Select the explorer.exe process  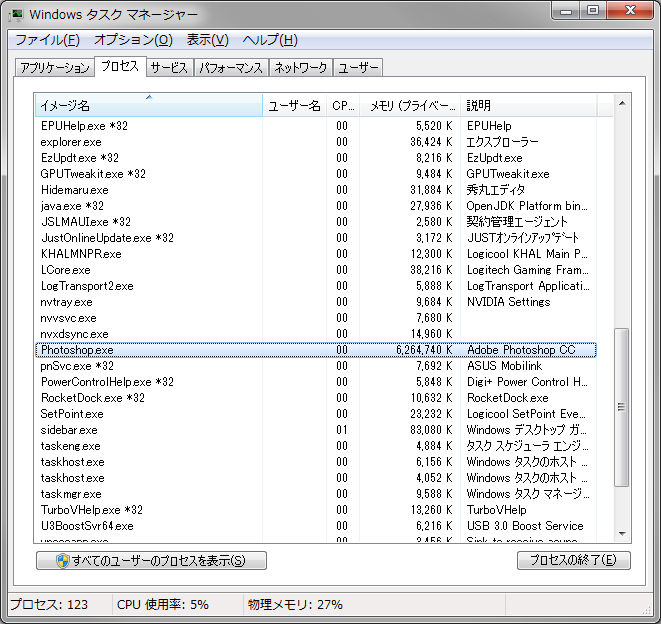pyautogui.click(x=316, y=142)
